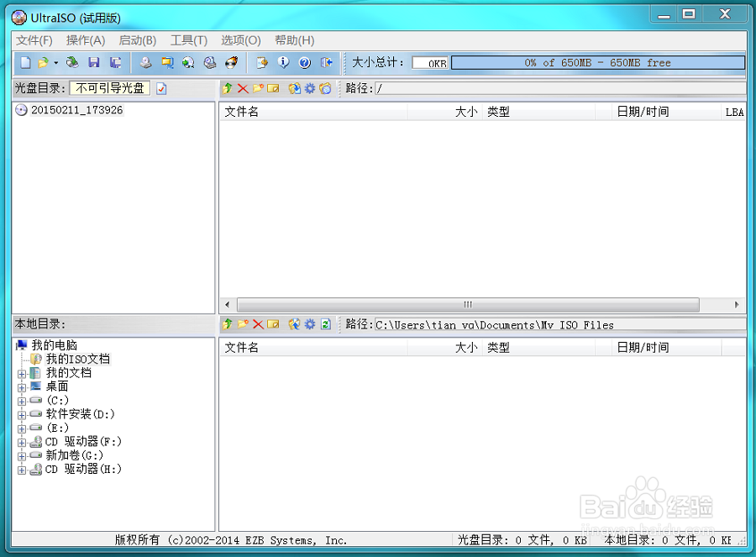The width and height of the screenshot is (756, 557).
Task: Click the Extract icon in disc panel toolbar
Action: click(295, 88)
